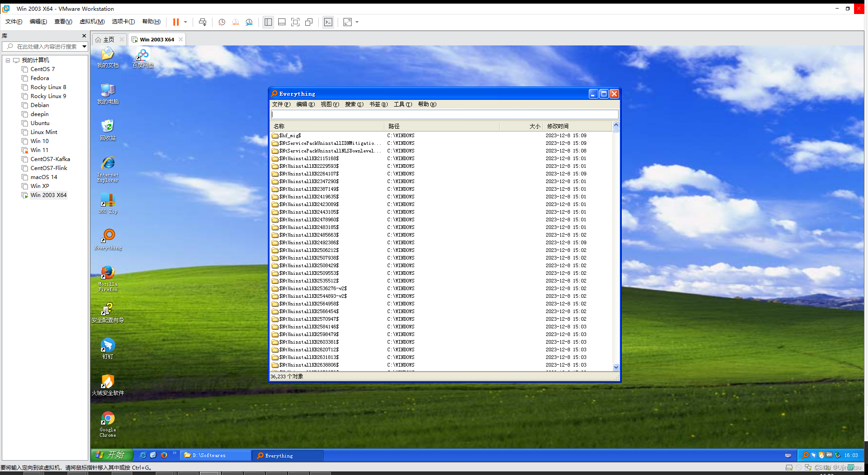
Task: Click Google Chrome desktop icon
Action: click(x=108, y=425)
